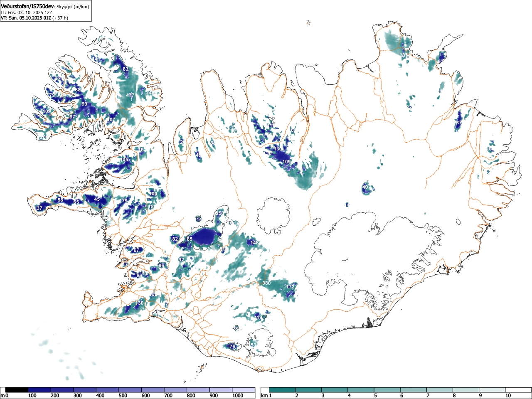Click the '67' visibility value on the map
Image resolution: width=532 pixels, height=399 pixels.
(x=135, y=250)
